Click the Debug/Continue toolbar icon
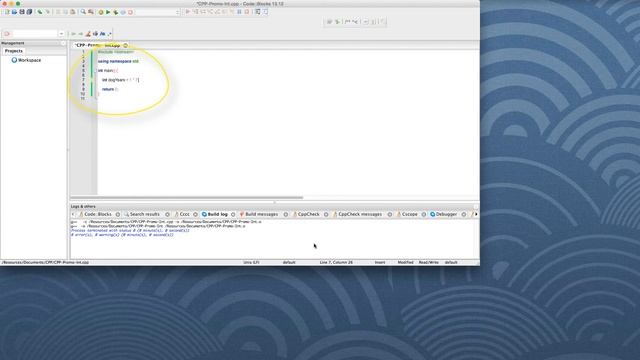Screen dimensions: 640x360 (x=188, y=12)
